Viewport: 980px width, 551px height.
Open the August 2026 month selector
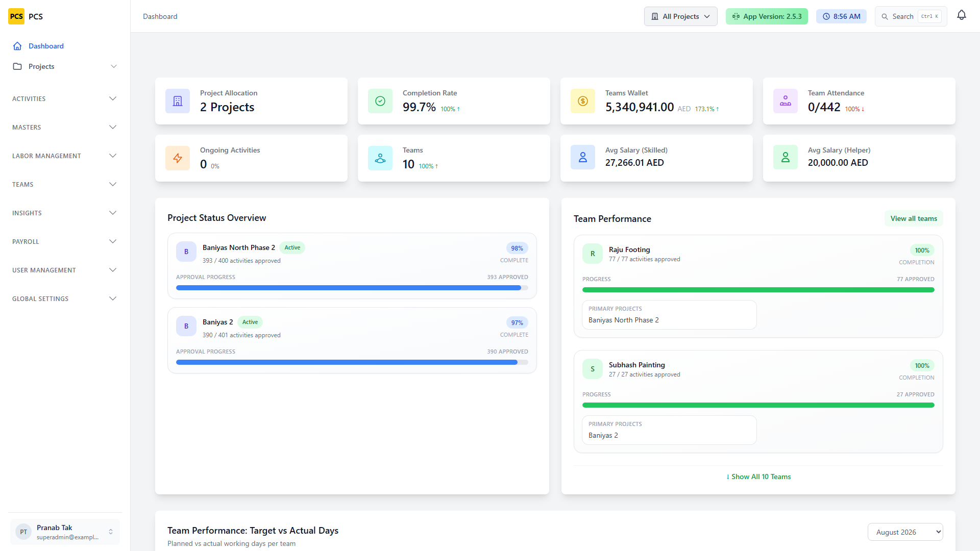pyautogui.click(x=905, y=532)
